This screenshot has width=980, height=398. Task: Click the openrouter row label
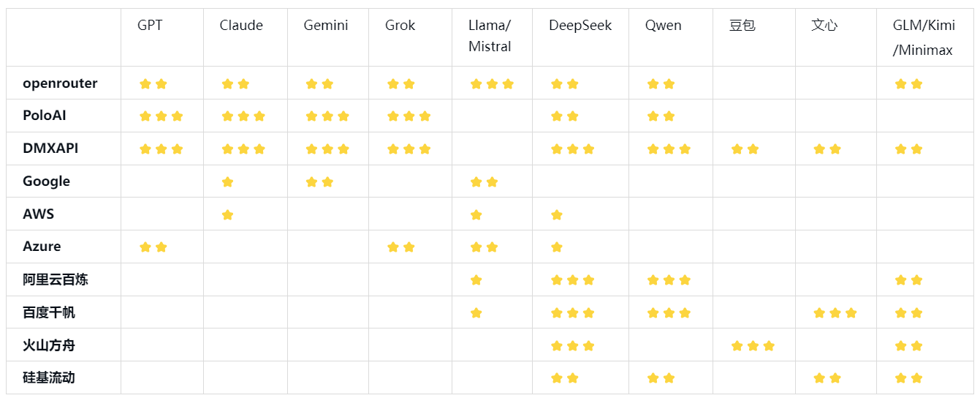[x=60, y=83]
